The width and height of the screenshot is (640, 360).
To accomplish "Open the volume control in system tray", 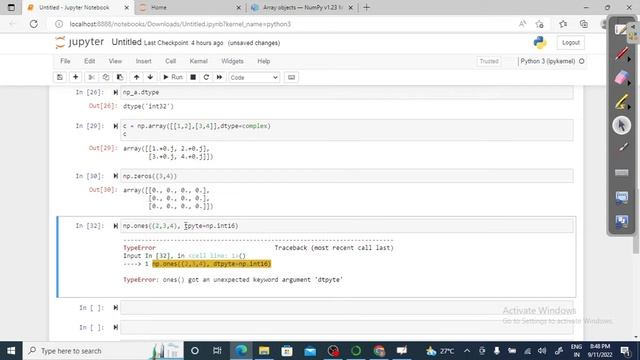I will [542, 351].
